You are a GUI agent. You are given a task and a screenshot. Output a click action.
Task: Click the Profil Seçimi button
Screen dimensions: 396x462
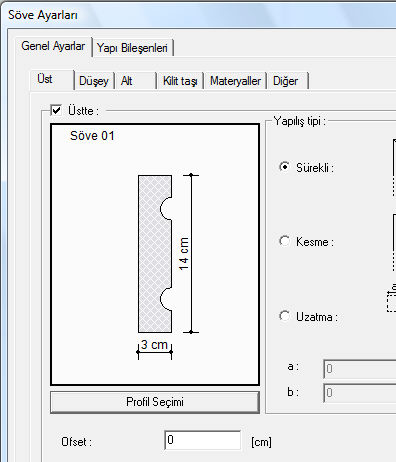pos(155,402)
